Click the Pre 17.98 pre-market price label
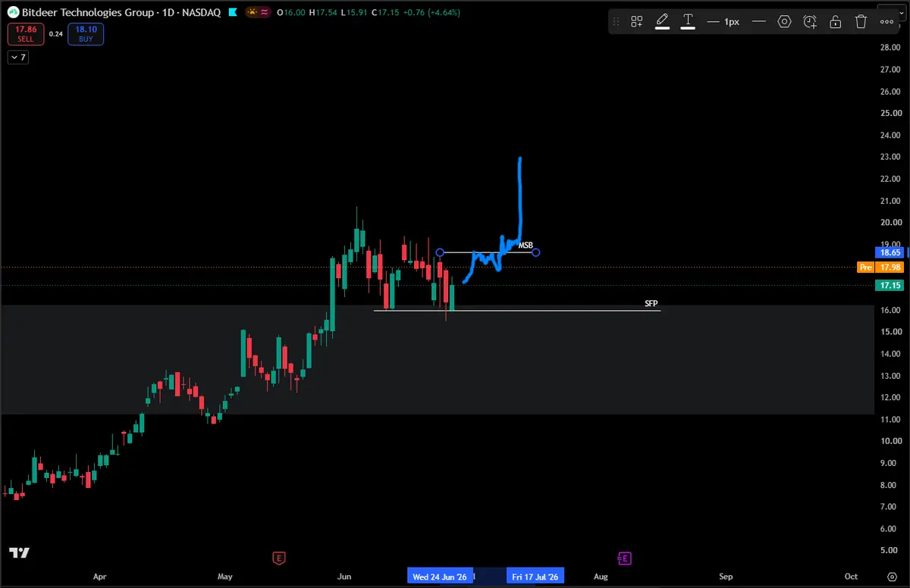This screenshot has height=588, width=910. (881, 267)
